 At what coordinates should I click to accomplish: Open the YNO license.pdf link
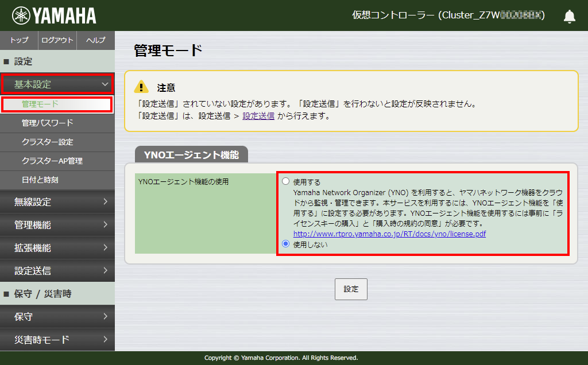pos(389,234)
